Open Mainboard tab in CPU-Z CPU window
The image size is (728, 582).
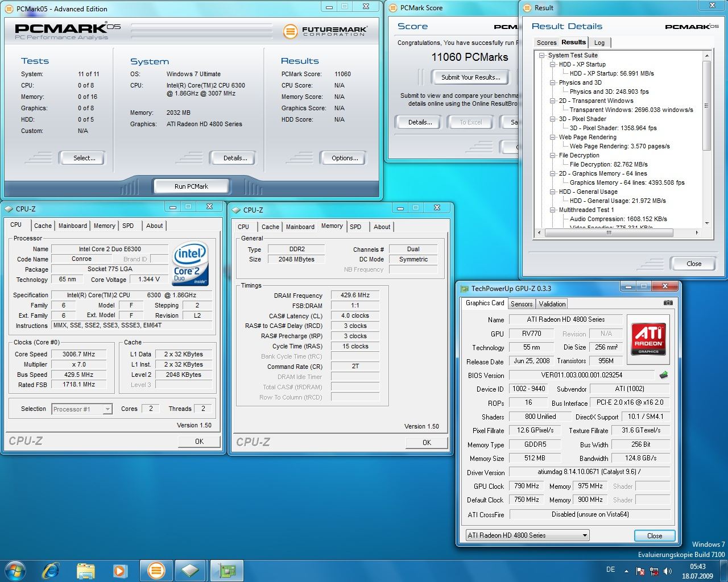(x=73, y=226)
